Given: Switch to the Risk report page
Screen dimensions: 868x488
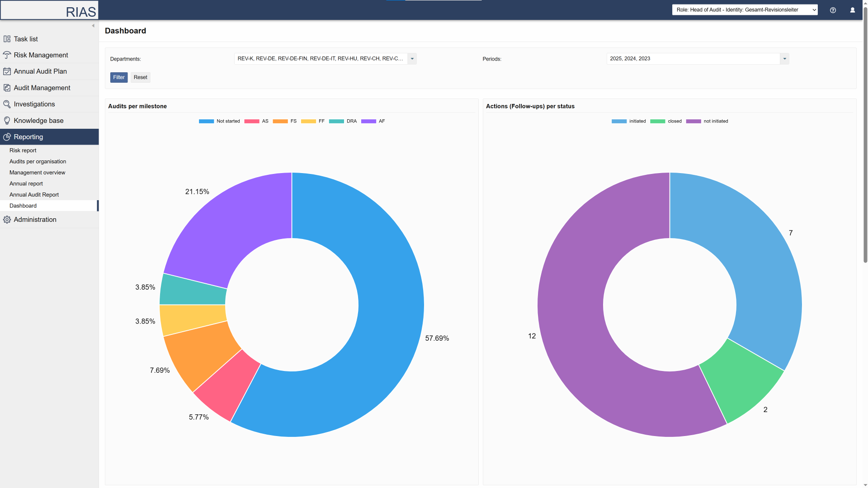Looking at the screenshot, I should (x=23, y=150).
